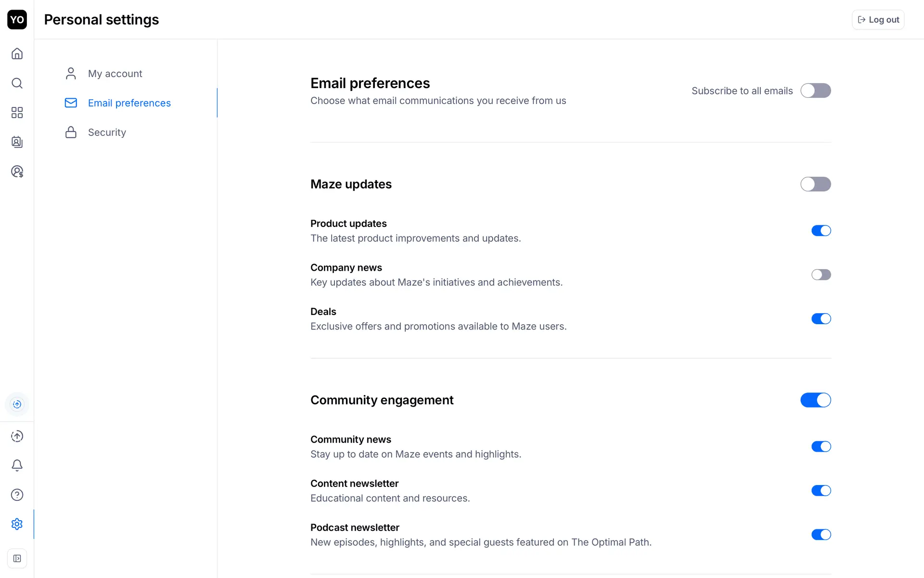Click the Log out button
The height and width of the screenshot is (578, 924).
(878, 20)
